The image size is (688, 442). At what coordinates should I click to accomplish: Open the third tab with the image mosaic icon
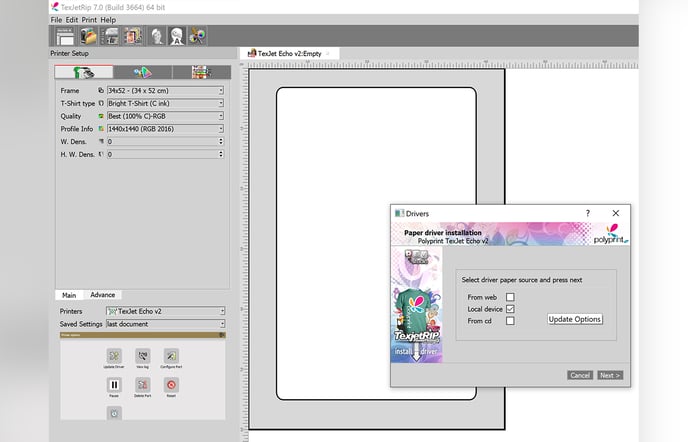pos(201,72)
